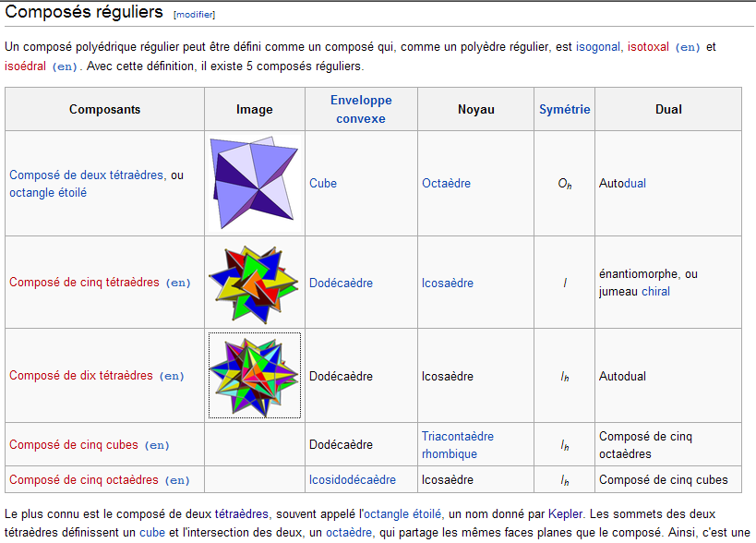Screen dimensions: 756x543
Task: Open (en) link for cinq octaèdres
Action: [177, 480]
